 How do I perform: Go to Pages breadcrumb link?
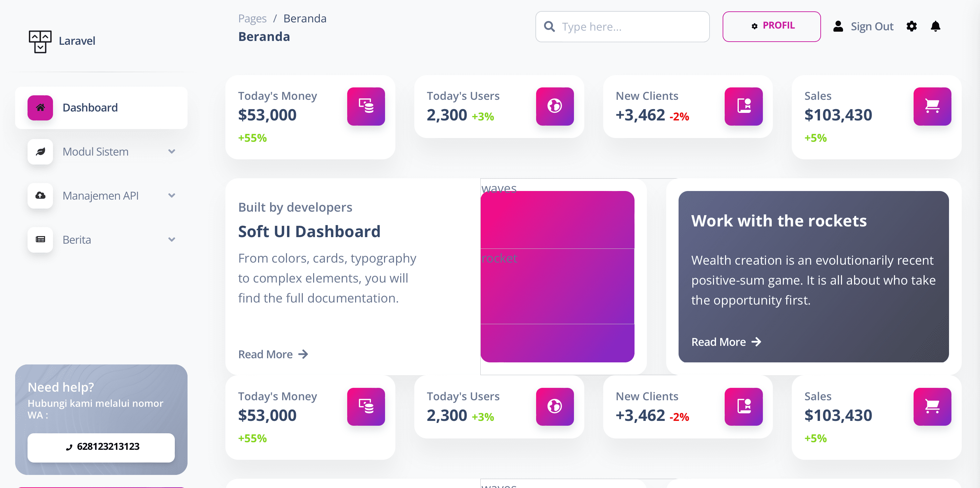252,18
